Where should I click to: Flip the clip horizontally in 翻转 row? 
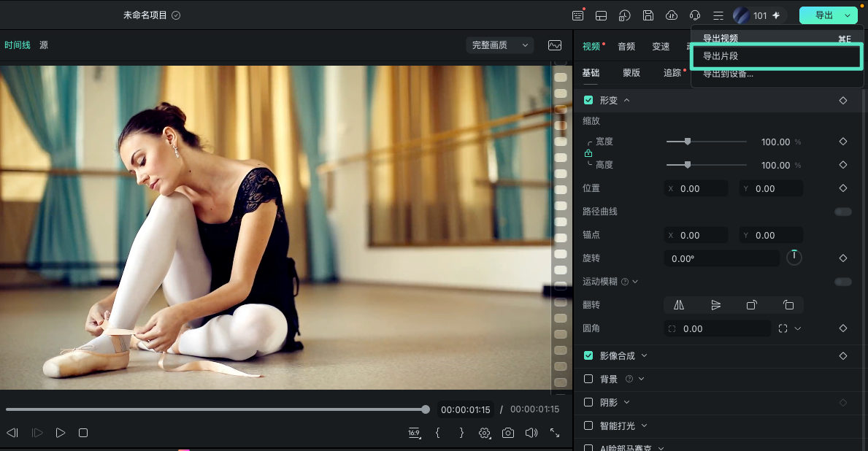679,305
